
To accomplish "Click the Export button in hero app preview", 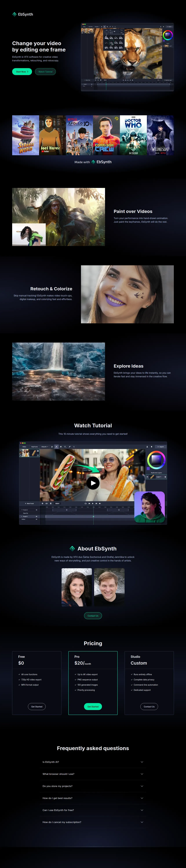I will pos(169,27).
